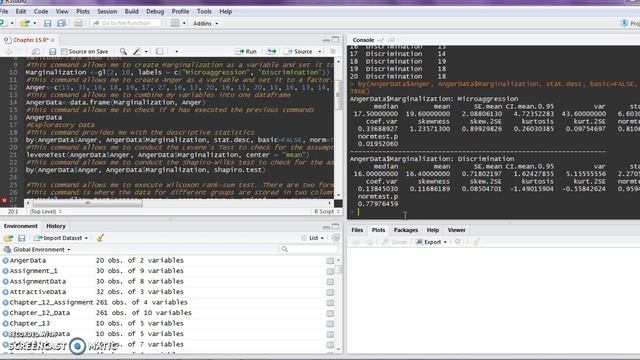Click the re-run previous code icon

pos(271,51)
